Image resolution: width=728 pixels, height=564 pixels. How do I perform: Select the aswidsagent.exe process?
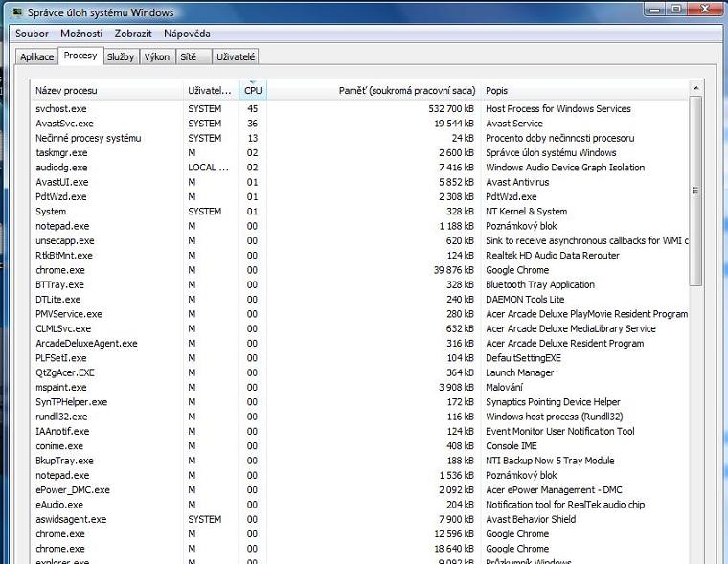point(360,519)
